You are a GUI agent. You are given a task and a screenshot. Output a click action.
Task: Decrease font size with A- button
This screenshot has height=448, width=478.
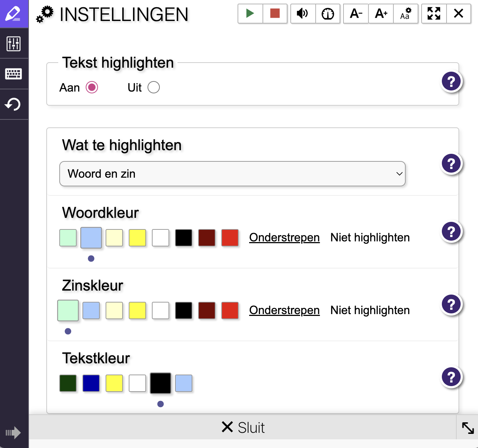356,14
